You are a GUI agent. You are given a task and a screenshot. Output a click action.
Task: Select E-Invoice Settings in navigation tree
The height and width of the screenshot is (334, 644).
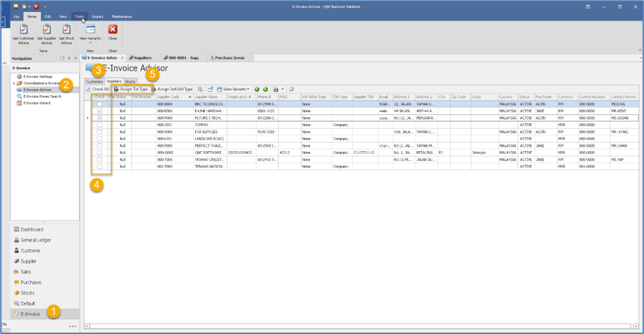pyautogui.click(x=38, y=76)
